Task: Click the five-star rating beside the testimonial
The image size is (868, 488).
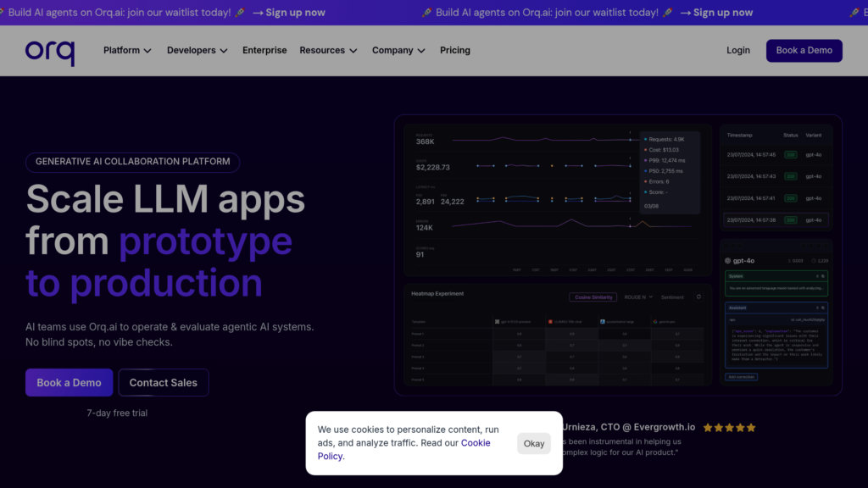Action: [x=729, y=427]
